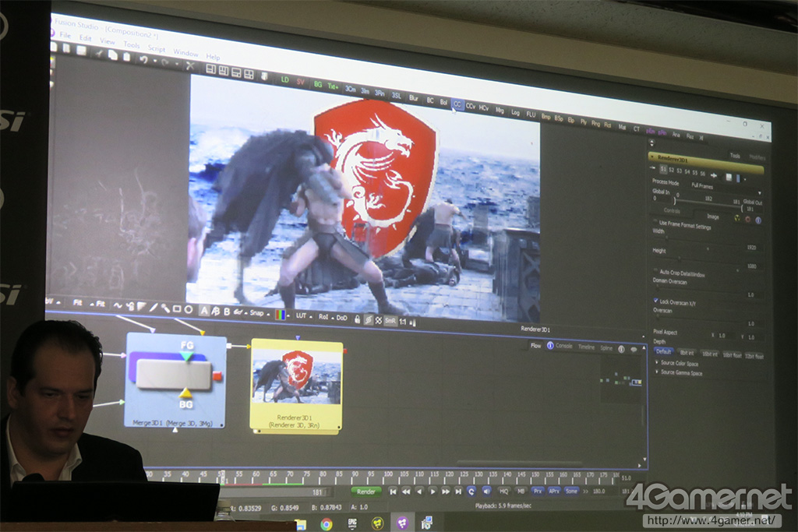
Task: Select first window layout icon
Action: point(210,69)
